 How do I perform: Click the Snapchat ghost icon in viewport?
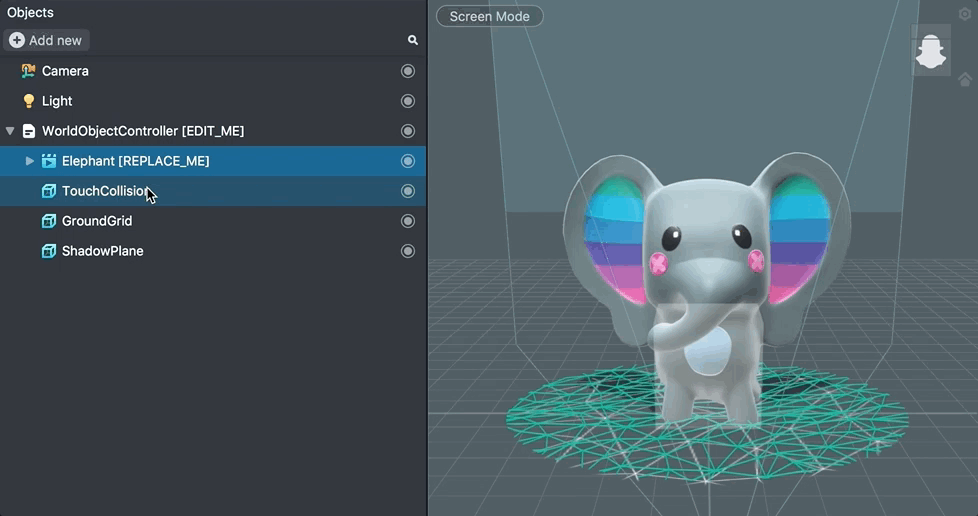(930, 50)
